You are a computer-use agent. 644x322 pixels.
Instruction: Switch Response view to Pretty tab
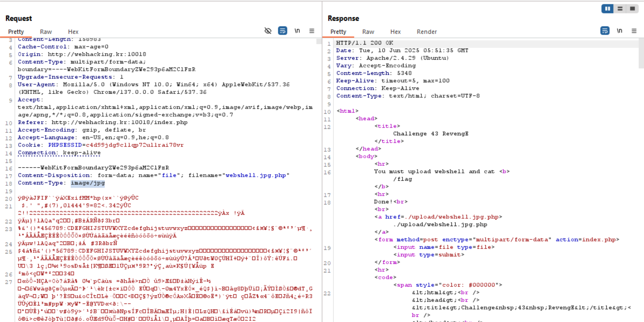click(338, 32)
